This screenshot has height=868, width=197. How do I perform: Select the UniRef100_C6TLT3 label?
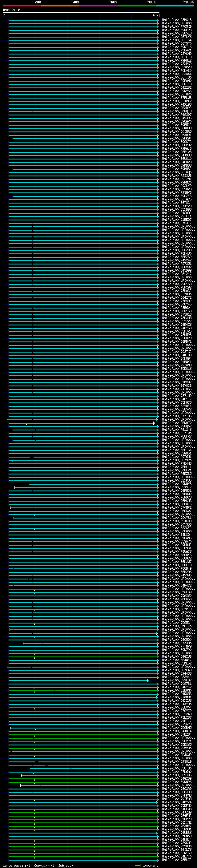pos(176,57)
